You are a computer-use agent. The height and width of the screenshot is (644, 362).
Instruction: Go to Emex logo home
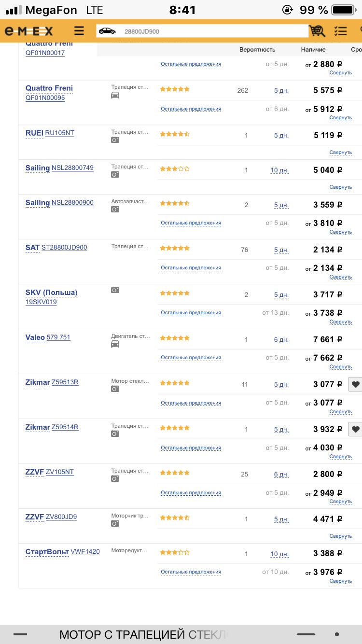tap(29, 31)
